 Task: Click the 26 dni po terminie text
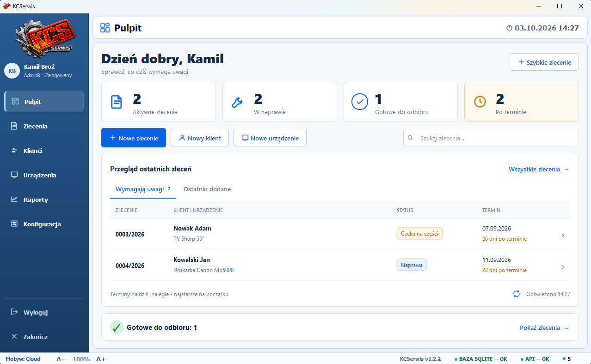(505, 239)
